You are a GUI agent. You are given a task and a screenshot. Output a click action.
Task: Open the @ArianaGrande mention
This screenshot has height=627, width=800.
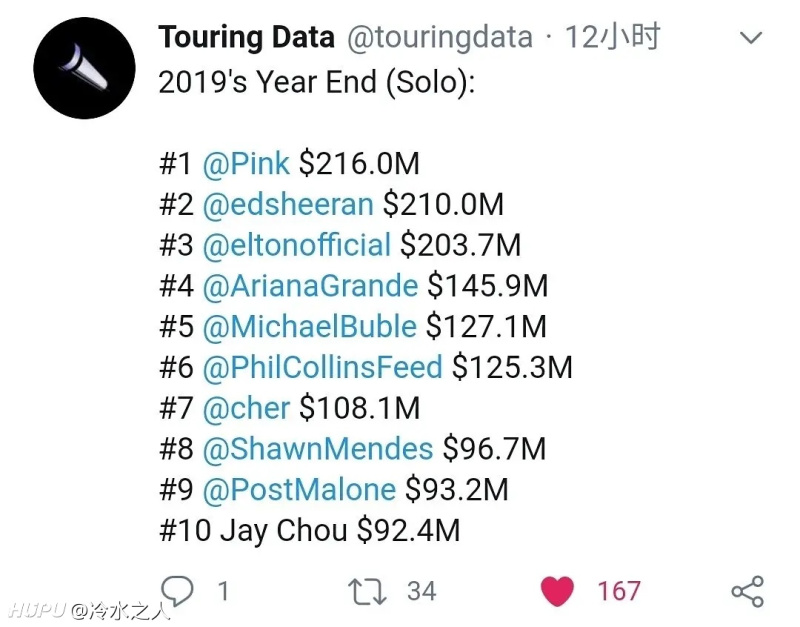[310, 285]
